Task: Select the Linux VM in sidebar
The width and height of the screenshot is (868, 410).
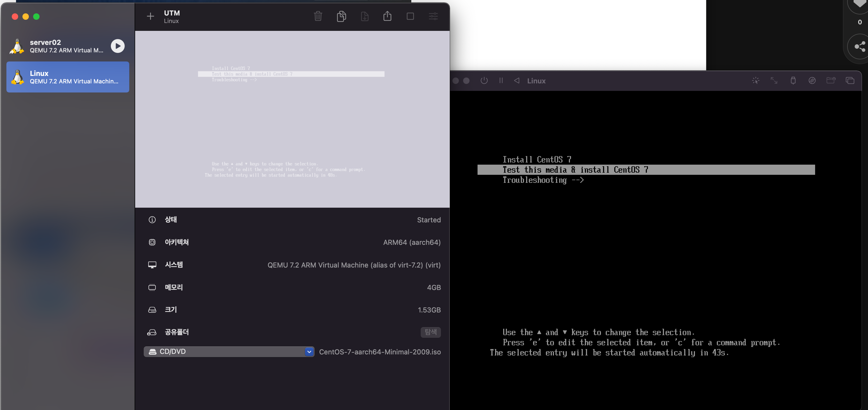Action: [x=68, y=77]
